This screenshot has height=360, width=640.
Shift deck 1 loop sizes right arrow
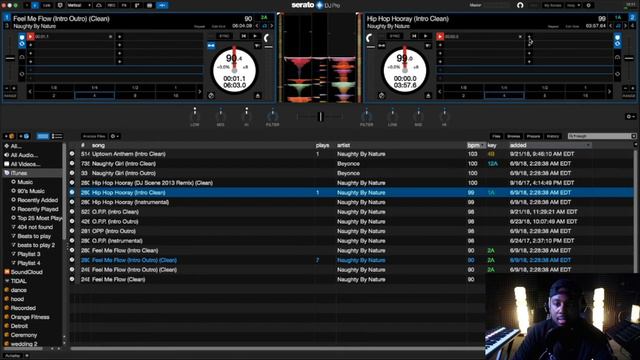[x=200, y=92]
